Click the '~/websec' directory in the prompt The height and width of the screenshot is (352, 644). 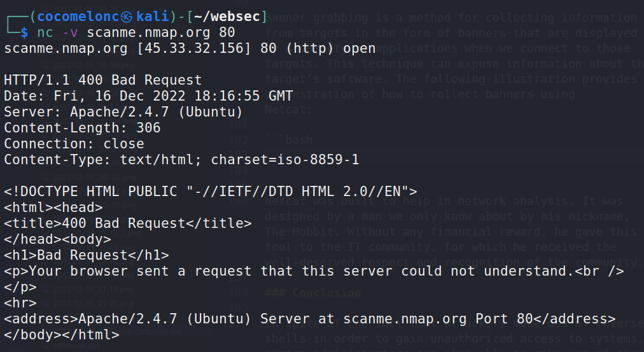coord(227,17)
